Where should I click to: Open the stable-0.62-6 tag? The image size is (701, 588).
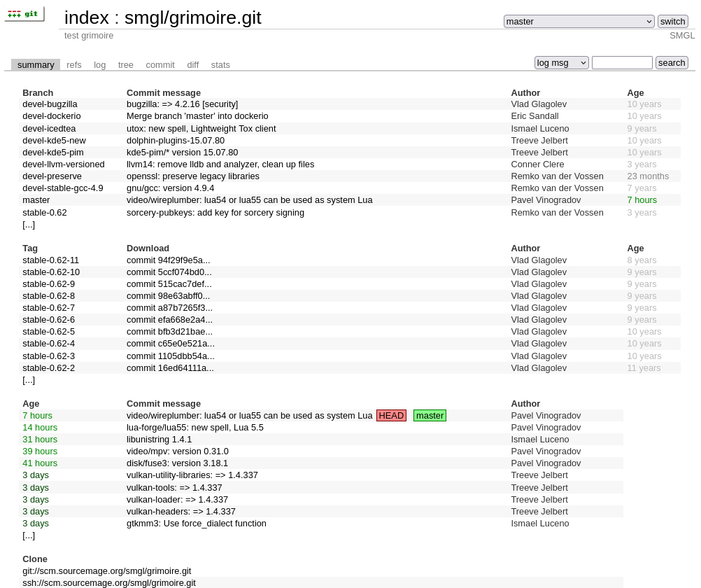(49, 320)
